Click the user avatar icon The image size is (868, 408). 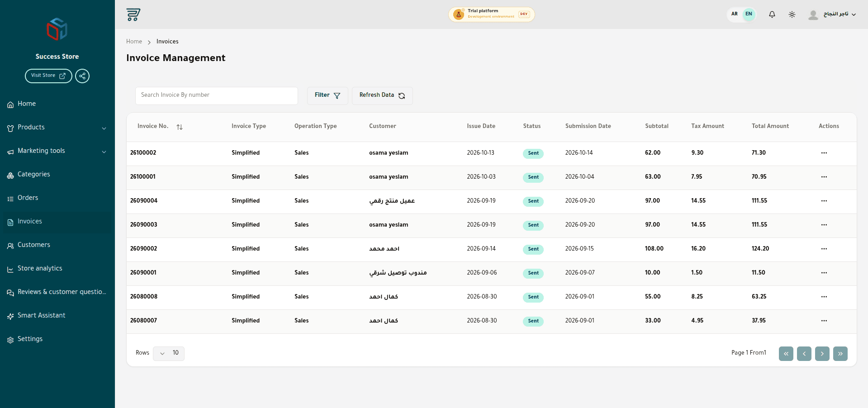click(x=813, y=14)
